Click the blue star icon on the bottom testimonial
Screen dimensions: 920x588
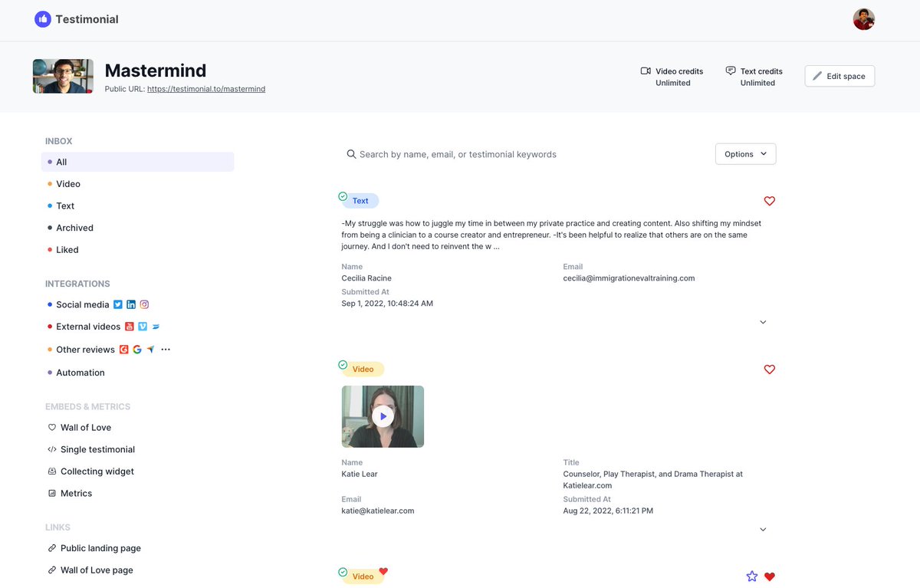coord(752,577)
